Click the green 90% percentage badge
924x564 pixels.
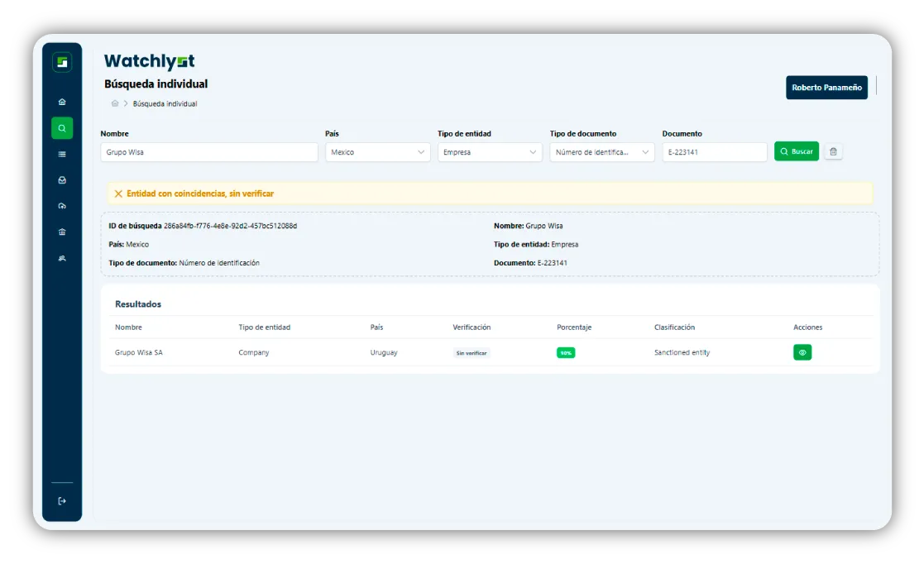(x=566, y=351)
